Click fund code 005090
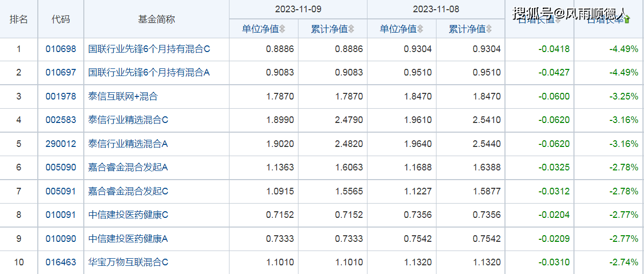The image size is (644, 274). coord(61,167)
